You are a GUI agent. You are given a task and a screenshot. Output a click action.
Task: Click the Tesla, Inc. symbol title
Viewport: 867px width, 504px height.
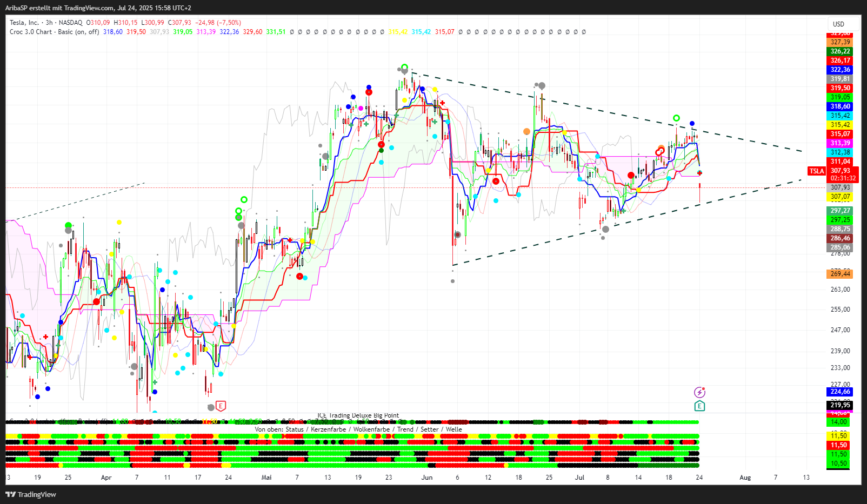(x=24, y=23)
